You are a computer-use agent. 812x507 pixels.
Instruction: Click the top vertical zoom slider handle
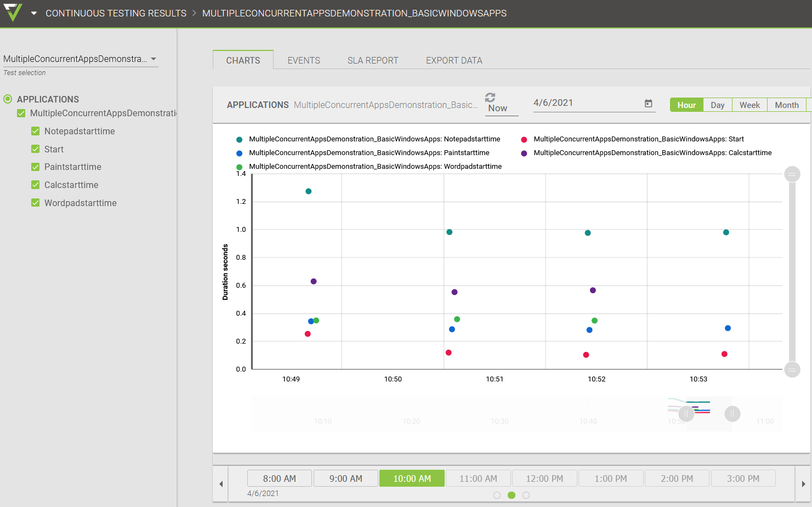[x=792, y=174]
